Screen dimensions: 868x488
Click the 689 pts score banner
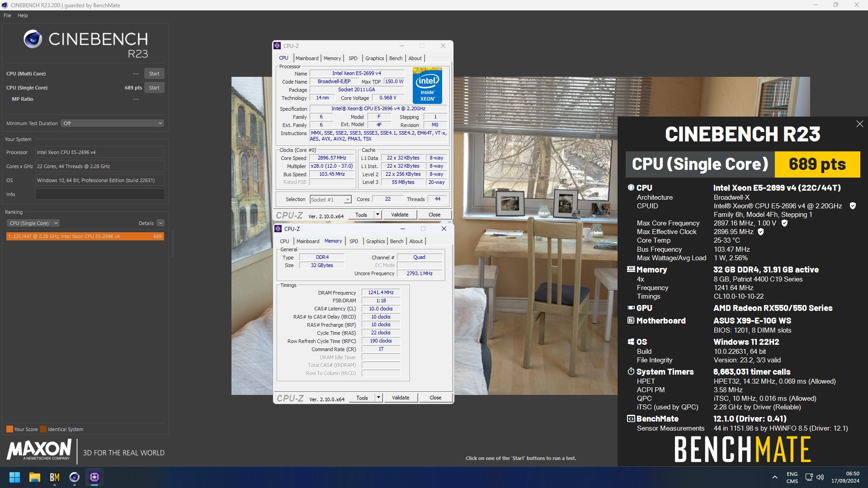[x=817, y=164]
